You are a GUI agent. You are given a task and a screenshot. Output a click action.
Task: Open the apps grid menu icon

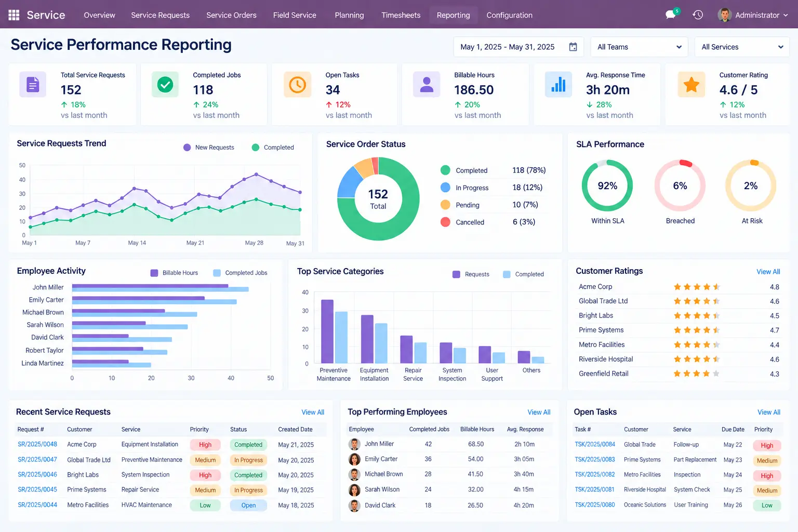click(14, 15)
